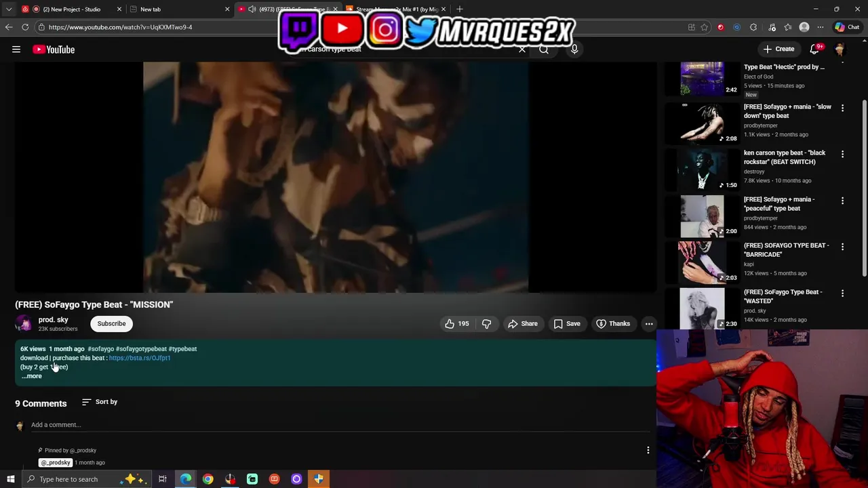The image size is (868, 488).
Task: Open Task View on the taskbar
Action: (x=163, y=479)
